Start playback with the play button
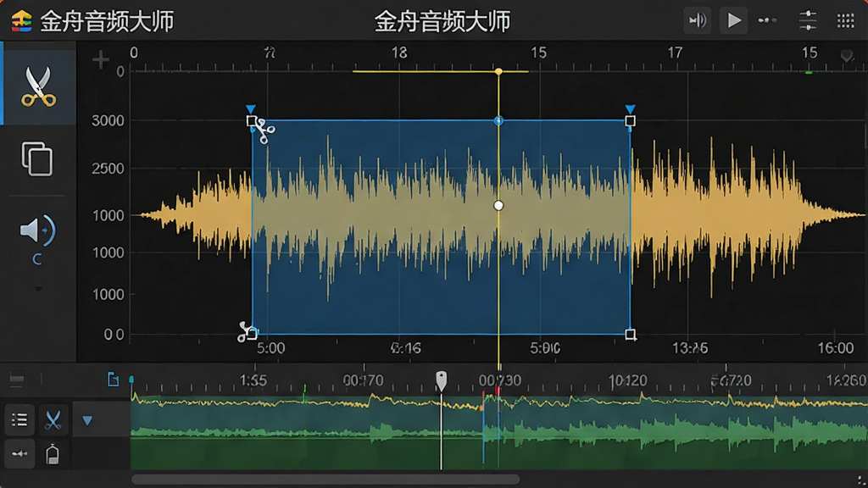Image resolution: width=868 pixels, height=488 pixels. [x=733, y=21]
